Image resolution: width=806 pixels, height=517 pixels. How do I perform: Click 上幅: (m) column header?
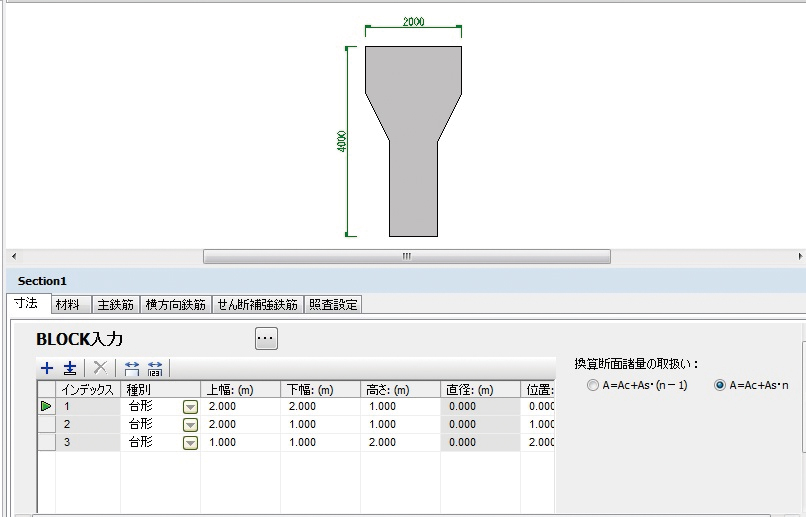[x=240, y=390]
